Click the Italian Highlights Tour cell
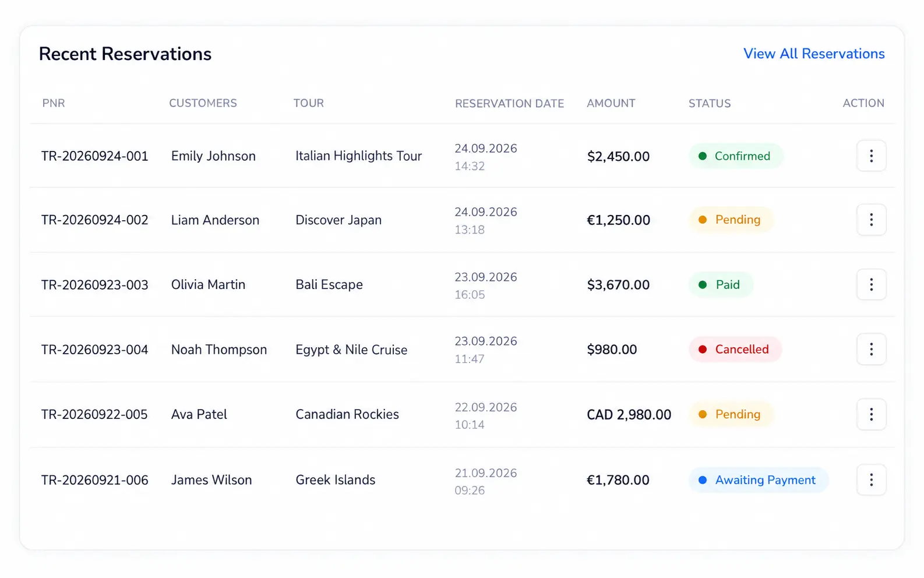 358,156
